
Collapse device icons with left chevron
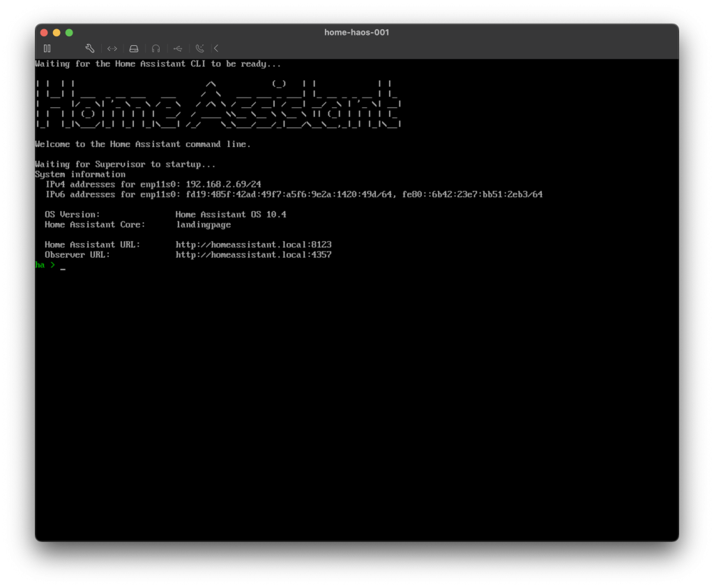(x=216, y=48)
